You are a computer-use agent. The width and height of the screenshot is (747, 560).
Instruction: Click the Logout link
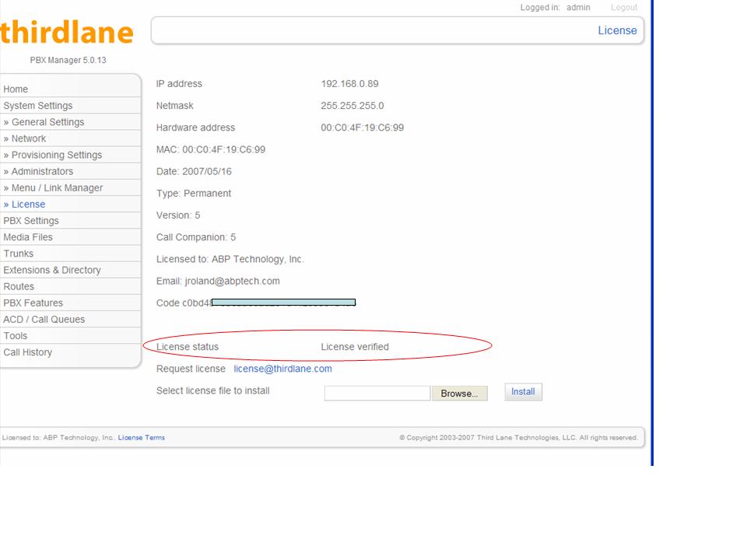623,8
